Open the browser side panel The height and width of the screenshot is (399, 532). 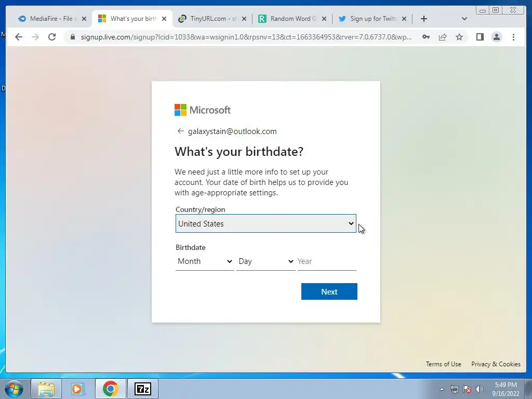click(x=480, y=37)
